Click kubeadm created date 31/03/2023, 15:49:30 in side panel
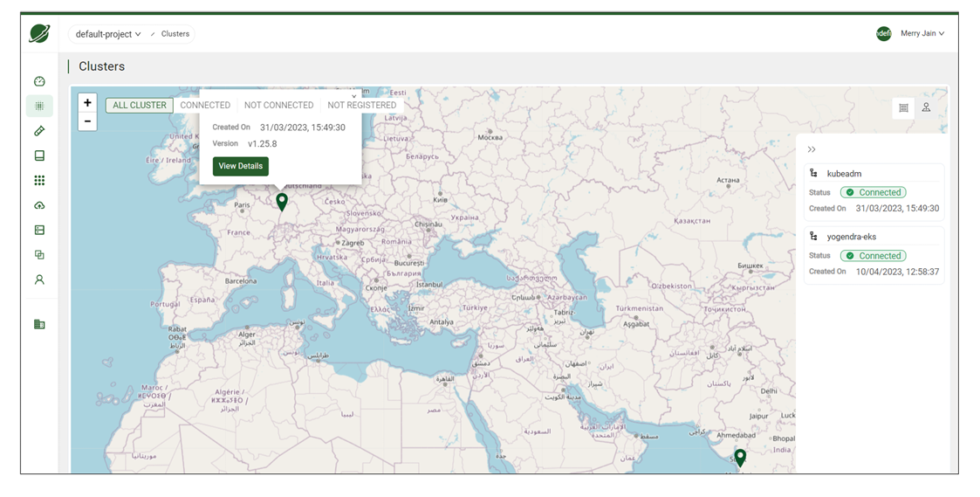 pos(897,209)
